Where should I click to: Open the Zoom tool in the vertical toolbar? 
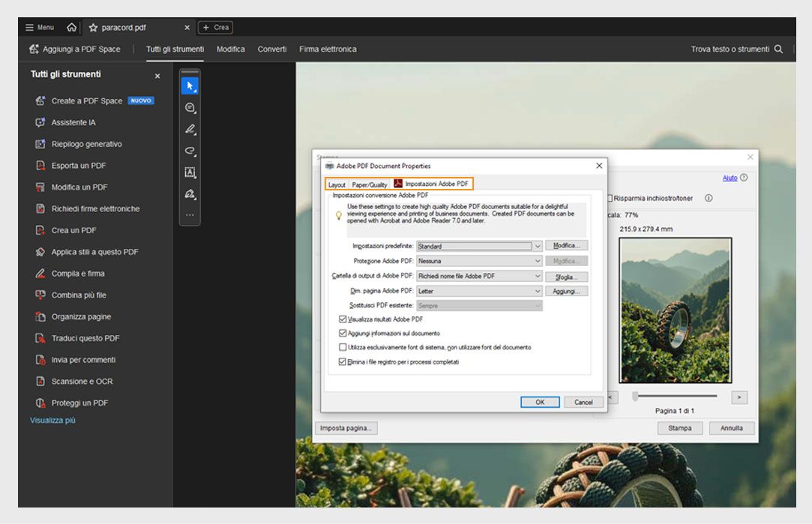click(190, 107)
